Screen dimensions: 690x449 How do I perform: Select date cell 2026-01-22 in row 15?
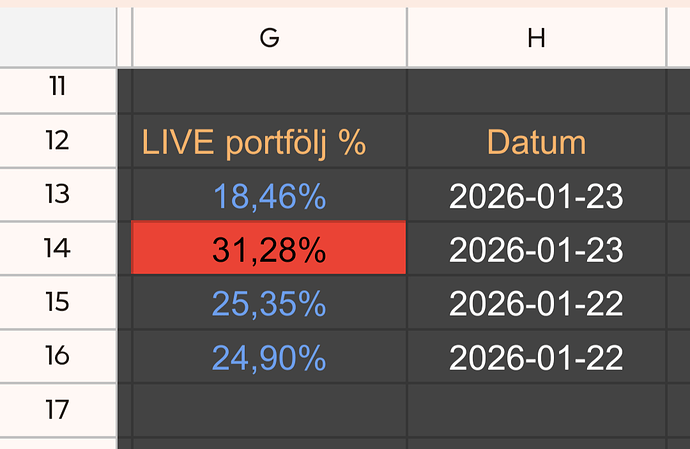click(536, 302)
